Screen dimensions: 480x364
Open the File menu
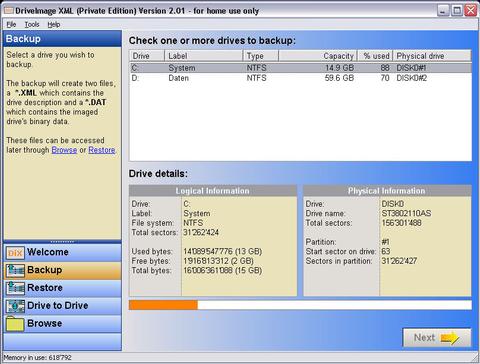coord(11,24)
